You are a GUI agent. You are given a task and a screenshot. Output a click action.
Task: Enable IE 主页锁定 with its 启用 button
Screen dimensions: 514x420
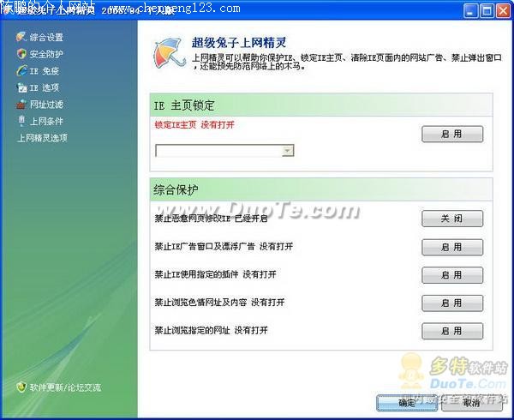[x=451, y=135]
